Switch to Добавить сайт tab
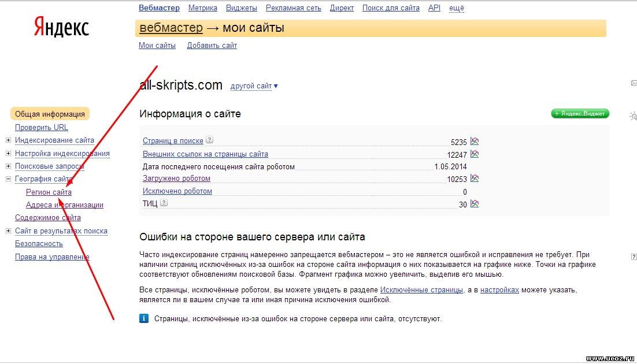The height and width of the screenshot is (364, 637). (x=212, y=46)
